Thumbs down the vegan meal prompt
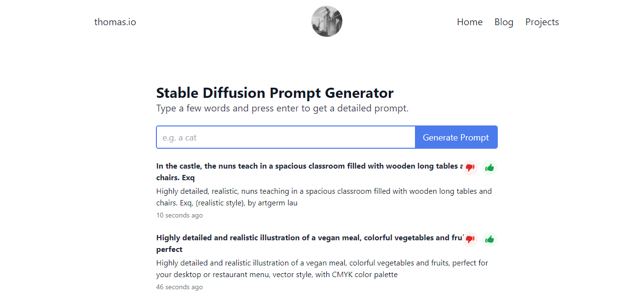644x296 pixels. click(x=470, y=239)
